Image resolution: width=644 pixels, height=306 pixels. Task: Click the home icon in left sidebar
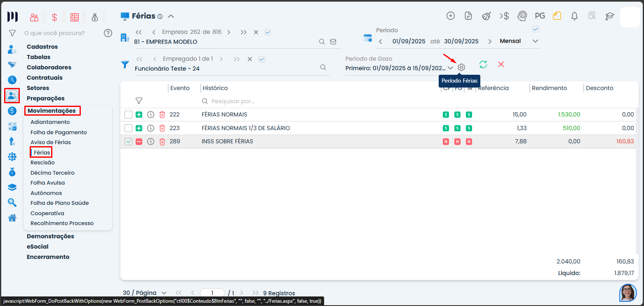click(12, 218)
